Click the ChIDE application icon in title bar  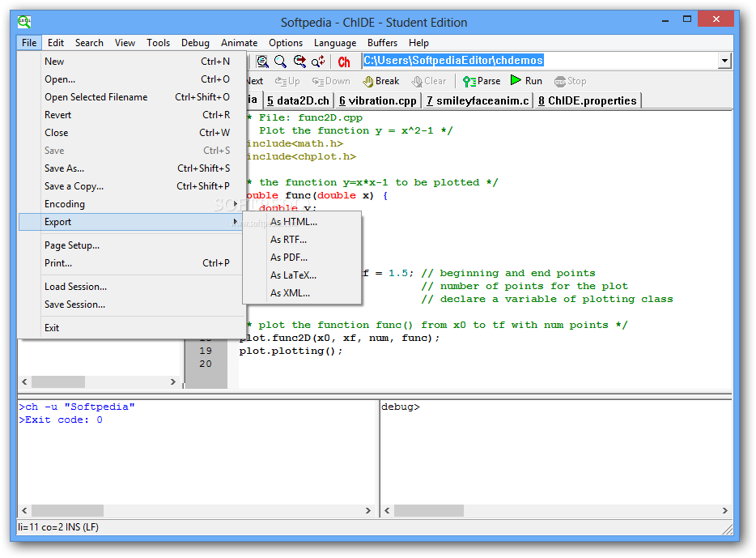point(24,22)
